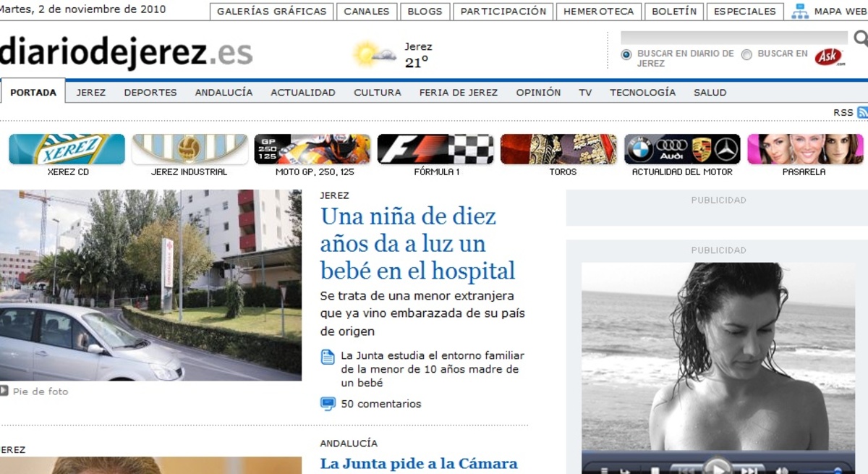Go to the Deportes section

click(150, 92)
